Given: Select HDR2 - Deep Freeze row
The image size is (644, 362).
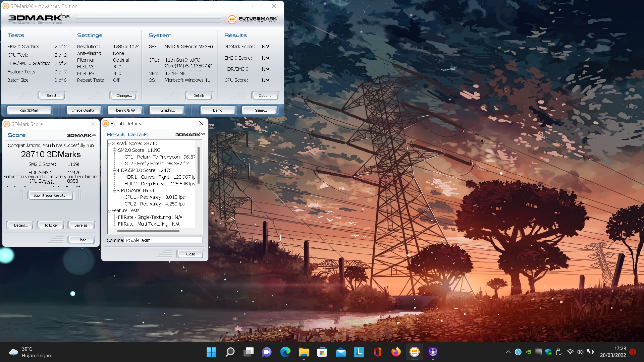Looking at the screenshot, I should 160,184.
